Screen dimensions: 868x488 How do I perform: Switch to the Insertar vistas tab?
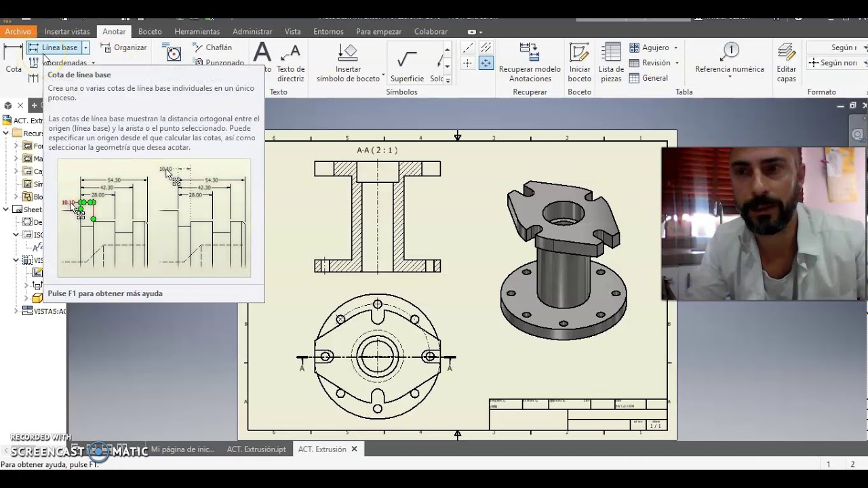tap(67, 31)
